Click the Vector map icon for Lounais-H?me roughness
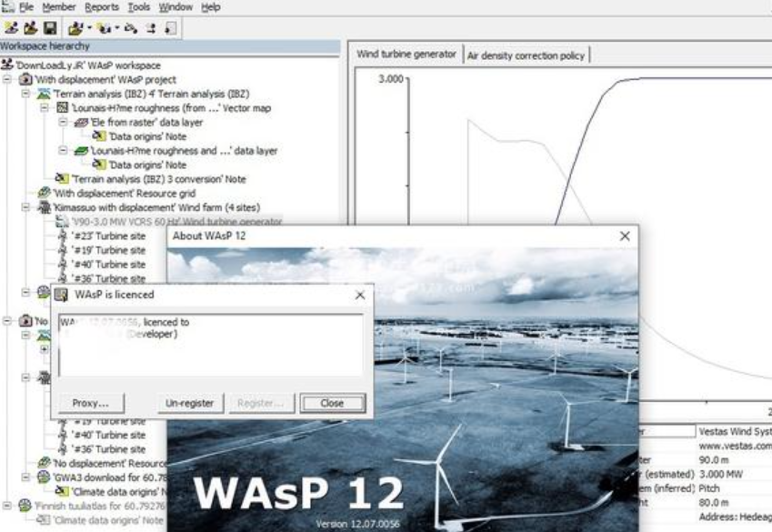The image size is (772, 532). coord(62,108)
